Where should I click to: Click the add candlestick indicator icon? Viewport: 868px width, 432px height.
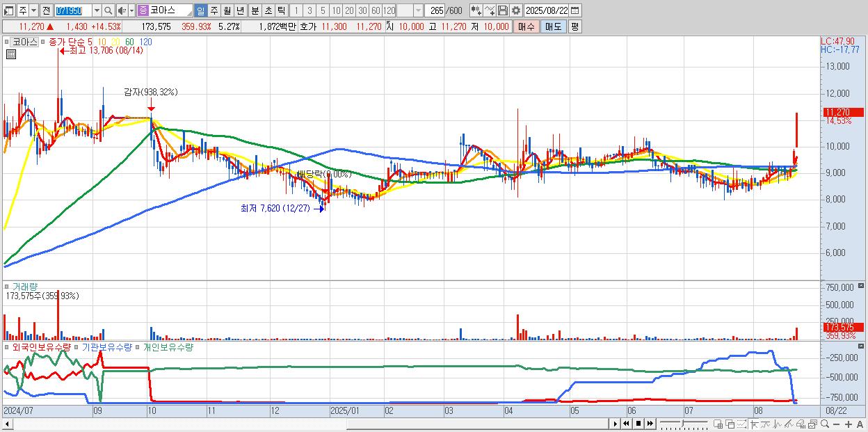click(x=476, y=10)
